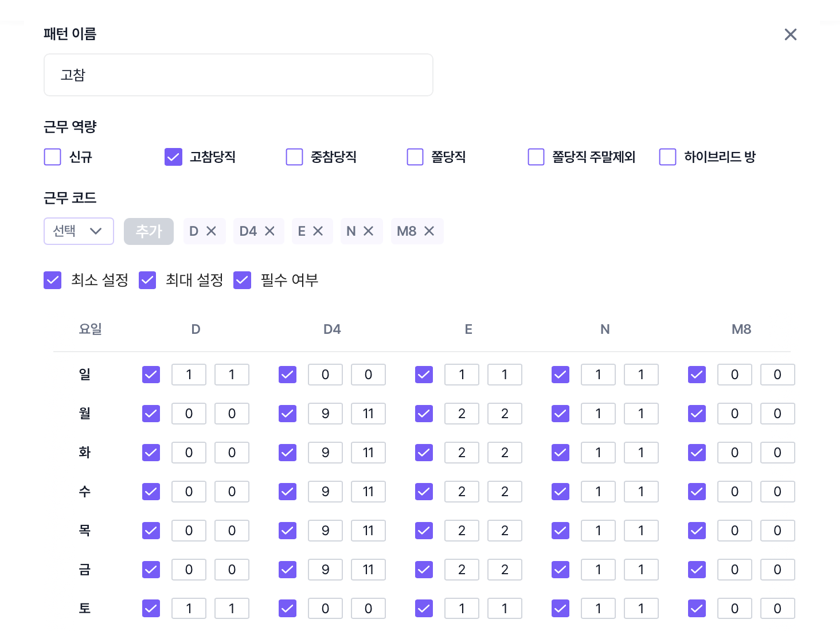The image size is (840, 631).
Task: Remove the D work code tag
Action: pos(211,231)
